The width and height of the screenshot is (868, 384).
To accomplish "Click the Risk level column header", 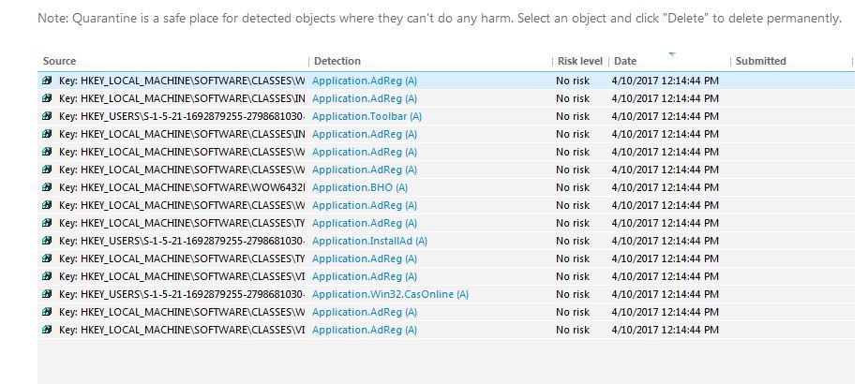I will 579,62.
